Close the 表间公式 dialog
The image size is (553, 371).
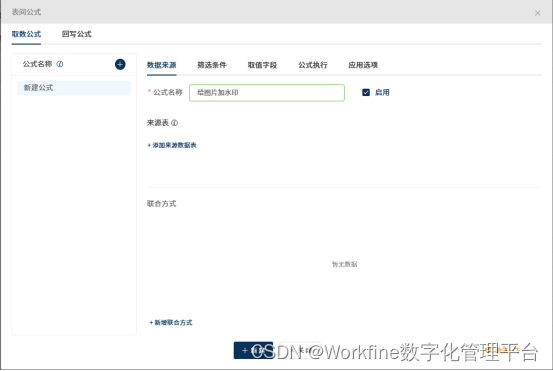[537, 13]
